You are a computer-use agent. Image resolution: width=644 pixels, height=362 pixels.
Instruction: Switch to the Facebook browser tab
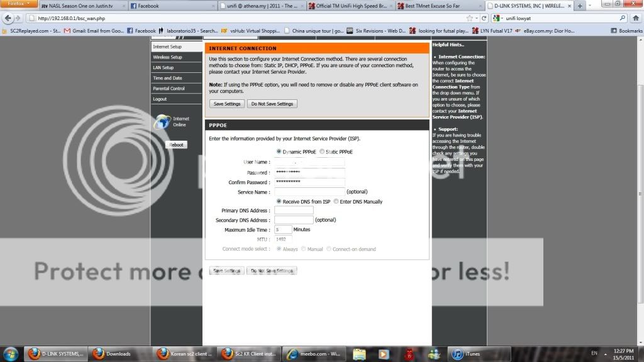(x=148, y=6)
